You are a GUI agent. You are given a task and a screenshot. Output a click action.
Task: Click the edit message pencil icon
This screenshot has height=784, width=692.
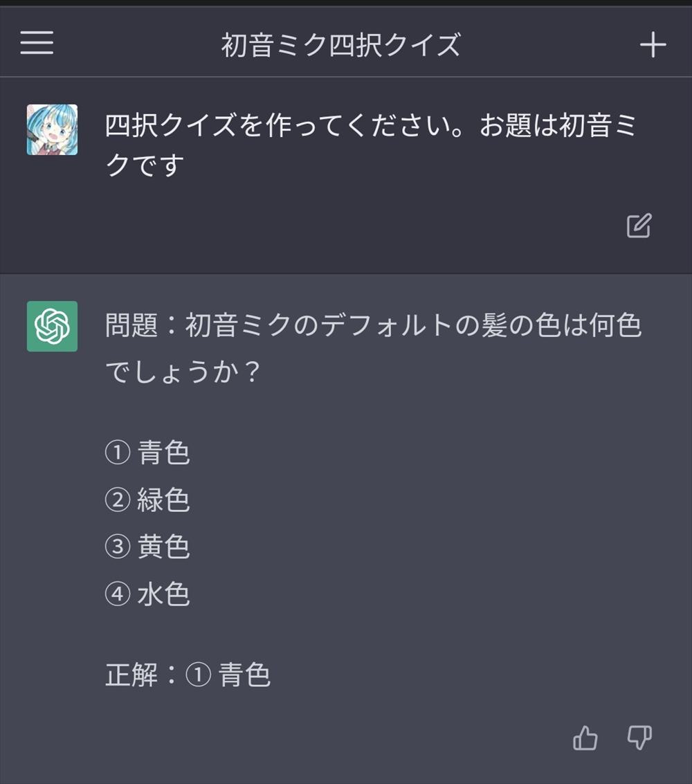[638, 226]
